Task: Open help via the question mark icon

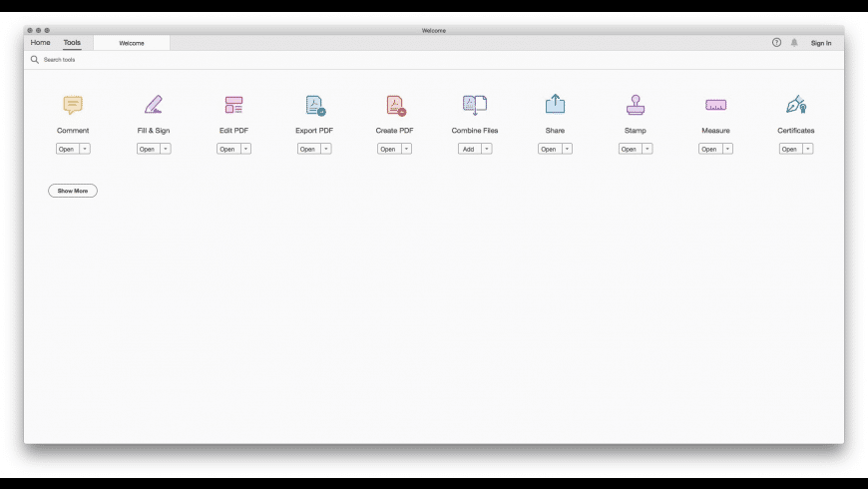Action: tap(776, 43)
